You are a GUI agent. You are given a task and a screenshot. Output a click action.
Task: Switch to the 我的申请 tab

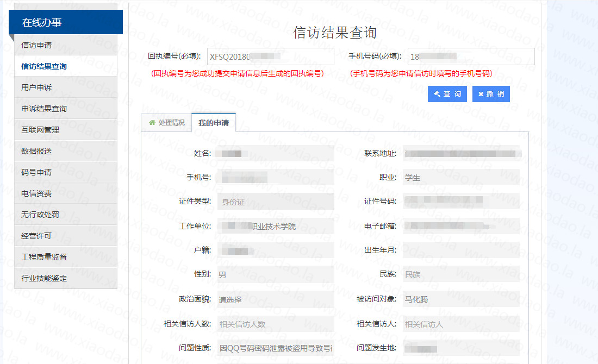[x=214, y=123]
